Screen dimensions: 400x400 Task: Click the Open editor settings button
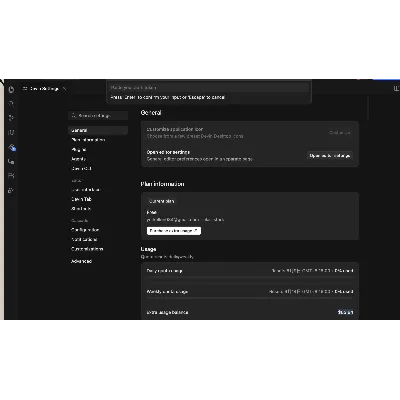pyautogui.click(x=330, y=156)
